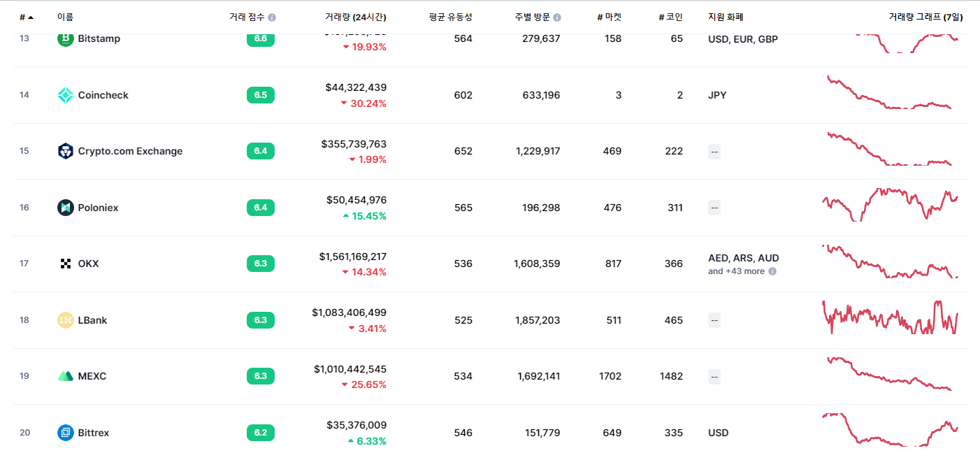Click OKX's 7-day volume graph
This screenshot has height=460, width=980.
(891, 261)
